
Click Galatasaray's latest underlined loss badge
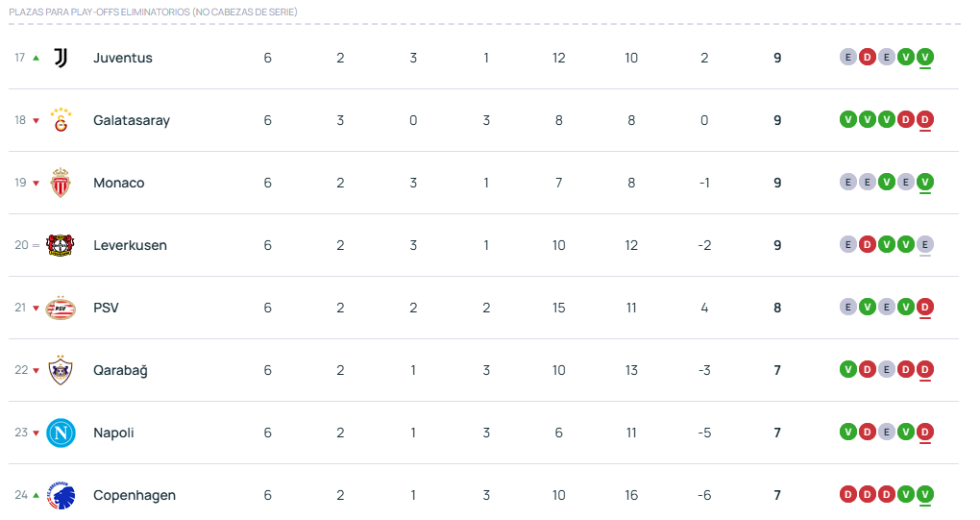coord(924,119)
